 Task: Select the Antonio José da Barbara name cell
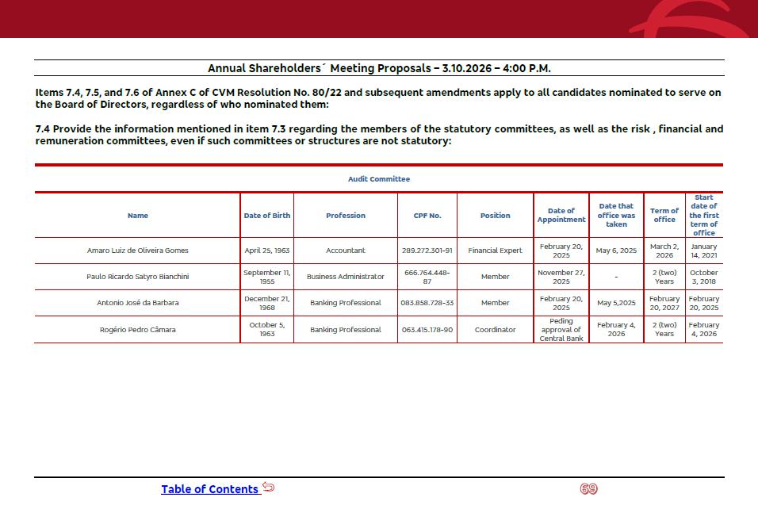[138, 303]
